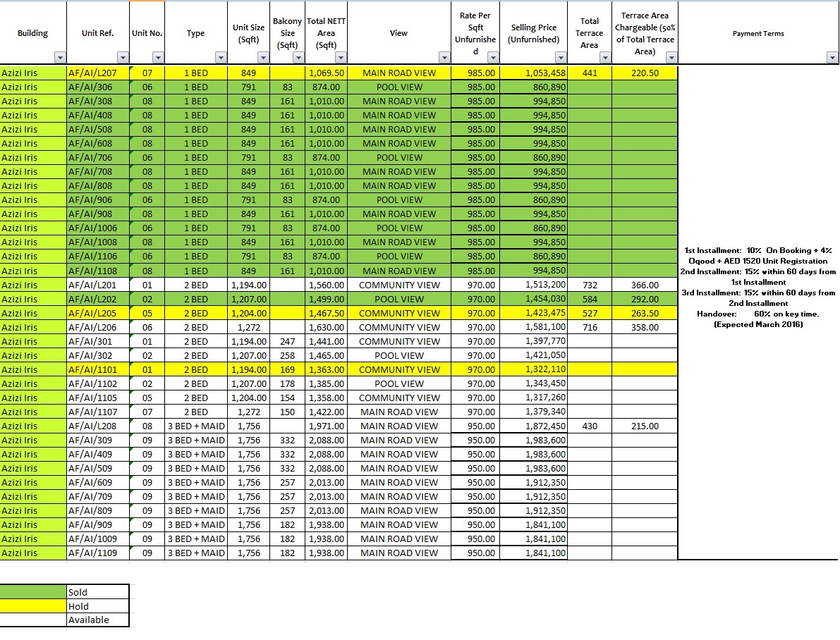
Task: Select the View header cell
Action: pyautogui.click(x=399, y=32)
